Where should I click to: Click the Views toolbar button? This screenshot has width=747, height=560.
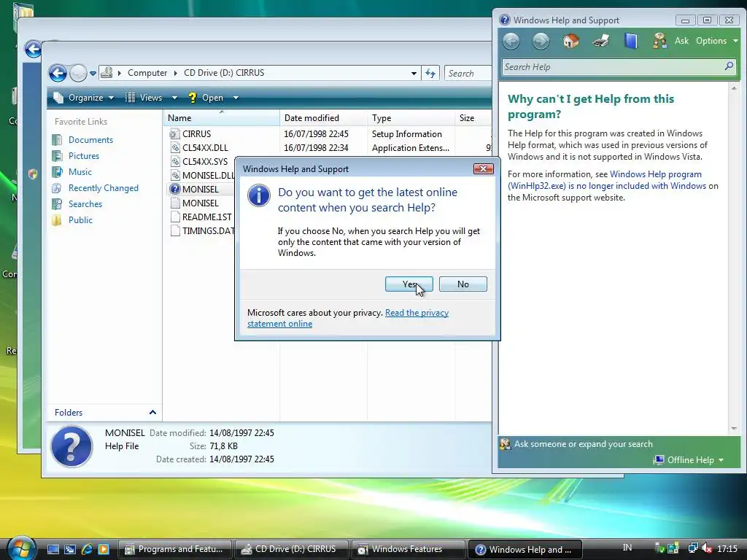[144, 98]
